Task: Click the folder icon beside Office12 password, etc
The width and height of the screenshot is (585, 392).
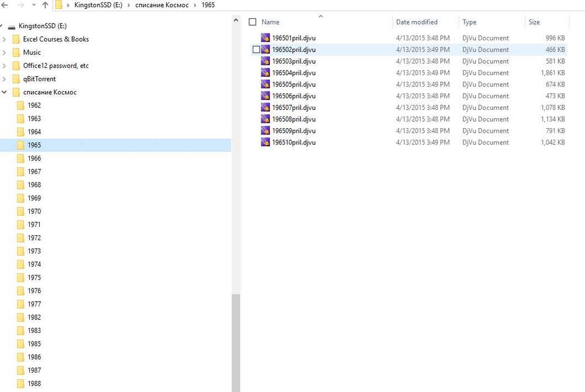Action: [16, 66]
